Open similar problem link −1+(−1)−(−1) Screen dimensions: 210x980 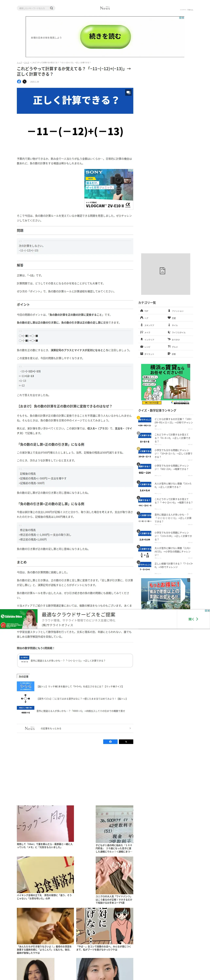click(x=75, y=660)
